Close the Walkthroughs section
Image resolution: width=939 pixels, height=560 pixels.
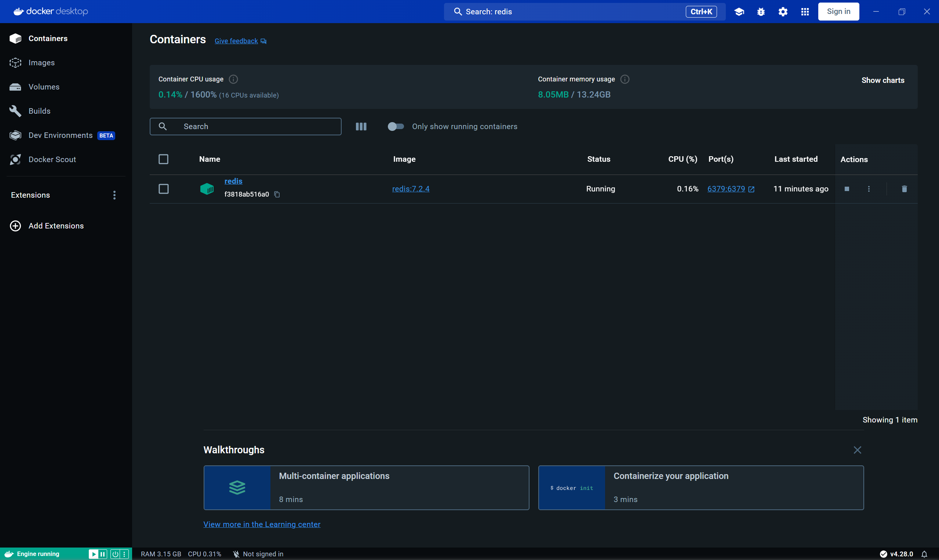pyautogui.click(x=858, y=450)
